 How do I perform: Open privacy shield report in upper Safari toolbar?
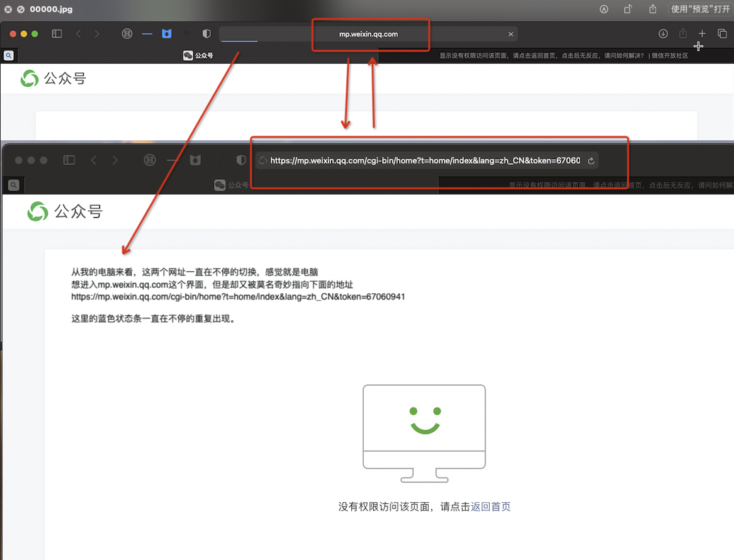pyautogui.click(x=206, y=34)
